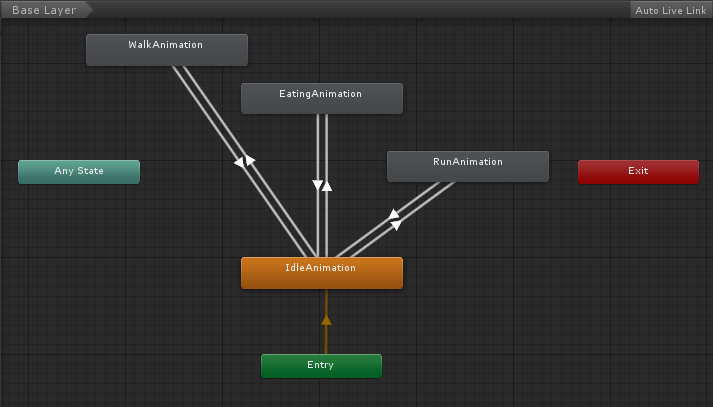Select the orange Entry to IdleAnimation arrow
713x407 pixels.
[325, 320]
